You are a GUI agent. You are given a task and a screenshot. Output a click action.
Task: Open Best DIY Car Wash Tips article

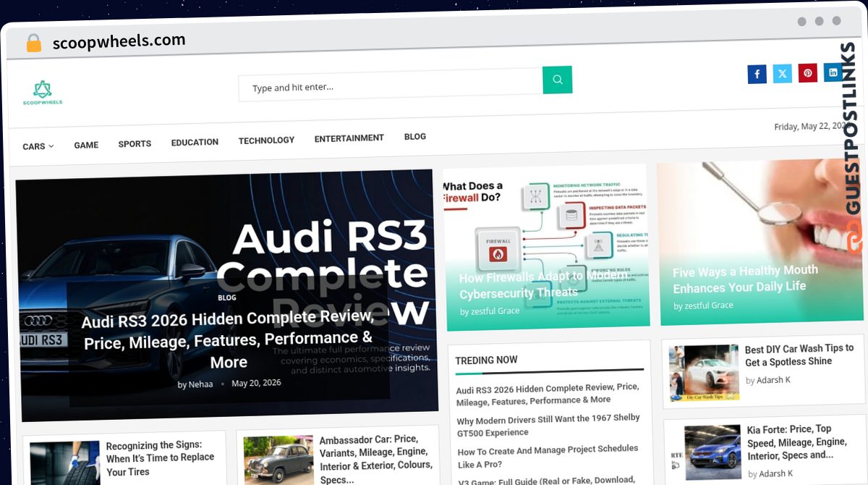(x=799, y=355)
